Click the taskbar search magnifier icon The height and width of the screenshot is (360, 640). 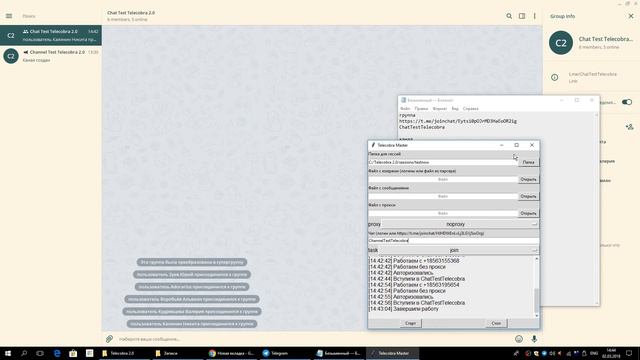pyautogui.click(x=24, y=353)
